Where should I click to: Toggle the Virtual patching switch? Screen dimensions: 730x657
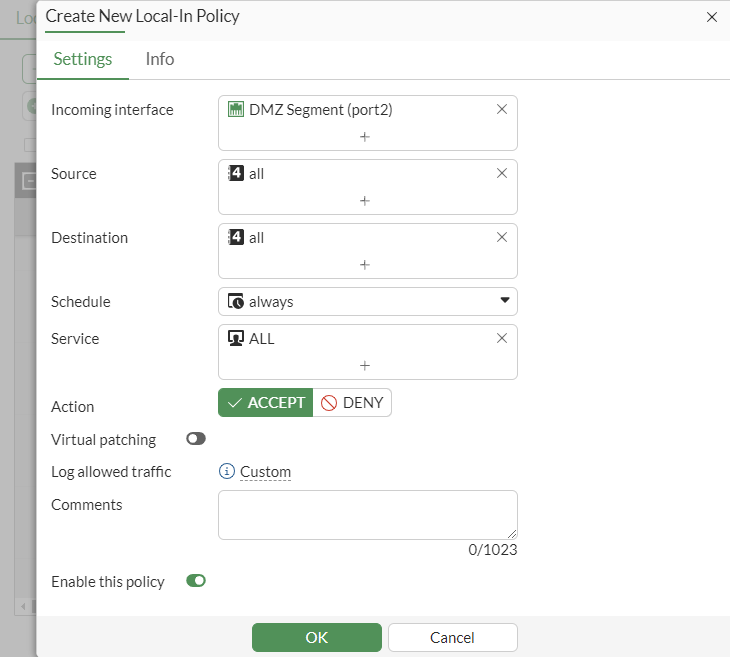196,439
